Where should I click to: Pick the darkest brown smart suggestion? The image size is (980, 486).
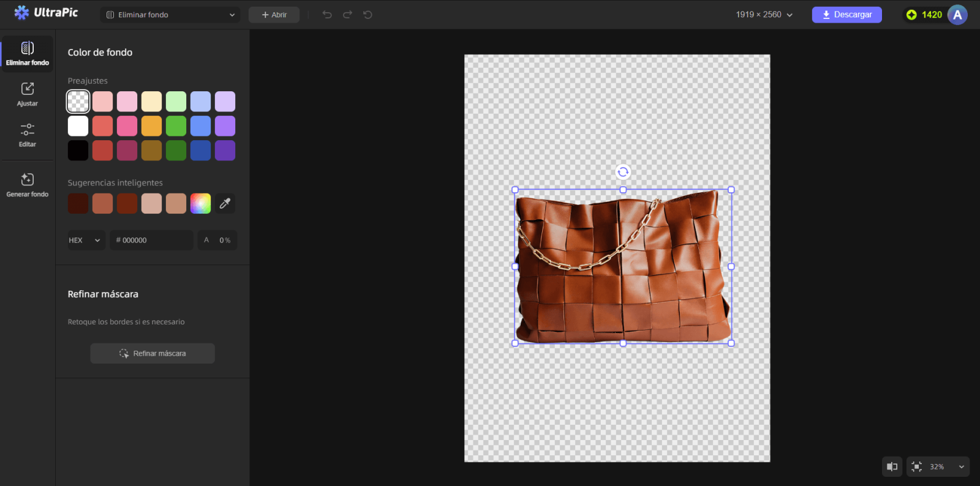click(x=78, y=203)
